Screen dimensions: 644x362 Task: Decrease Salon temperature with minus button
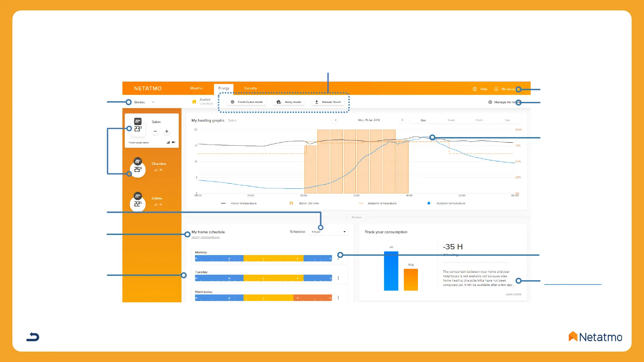tap(155, 131)
